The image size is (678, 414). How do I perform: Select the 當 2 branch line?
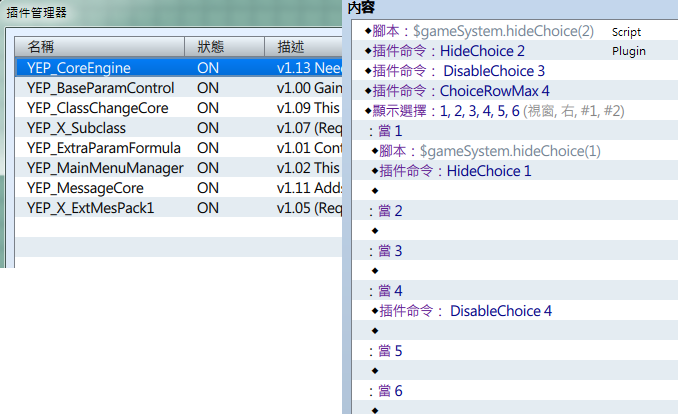[515, 211]
